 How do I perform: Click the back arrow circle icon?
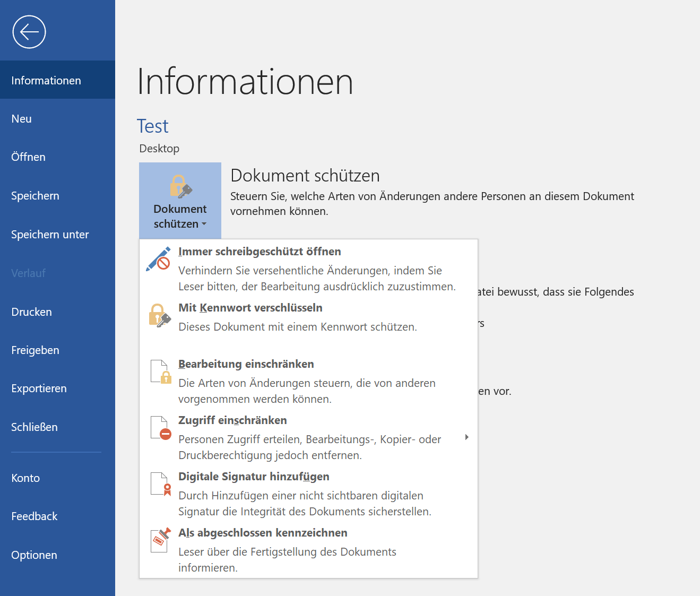[x=29, y=32]
